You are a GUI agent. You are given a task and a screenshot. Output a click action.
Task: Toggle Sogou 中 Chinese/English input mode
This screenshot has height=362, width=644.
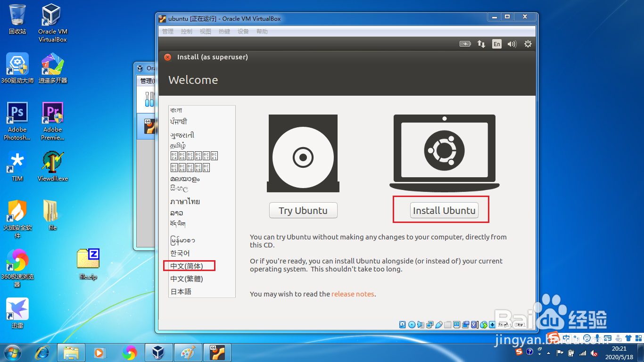tap(566, 338)
